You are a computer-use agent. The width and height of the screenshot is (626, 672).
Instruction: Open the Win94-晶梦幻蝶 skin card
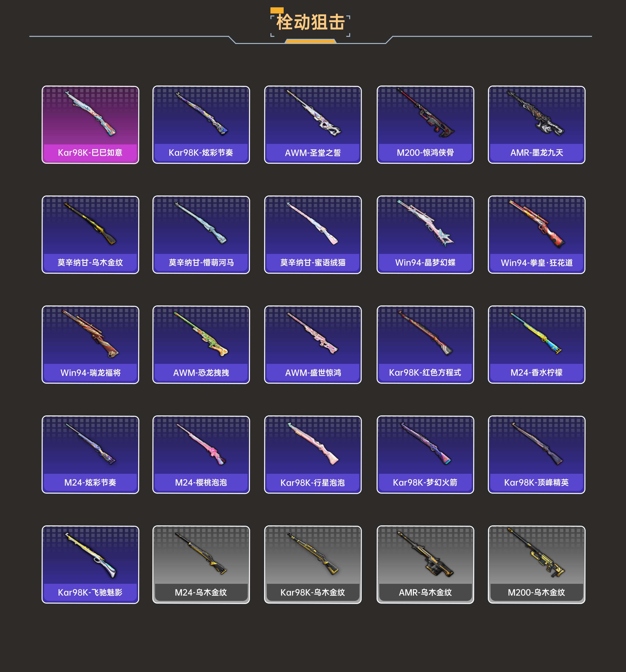coord(425,235)
